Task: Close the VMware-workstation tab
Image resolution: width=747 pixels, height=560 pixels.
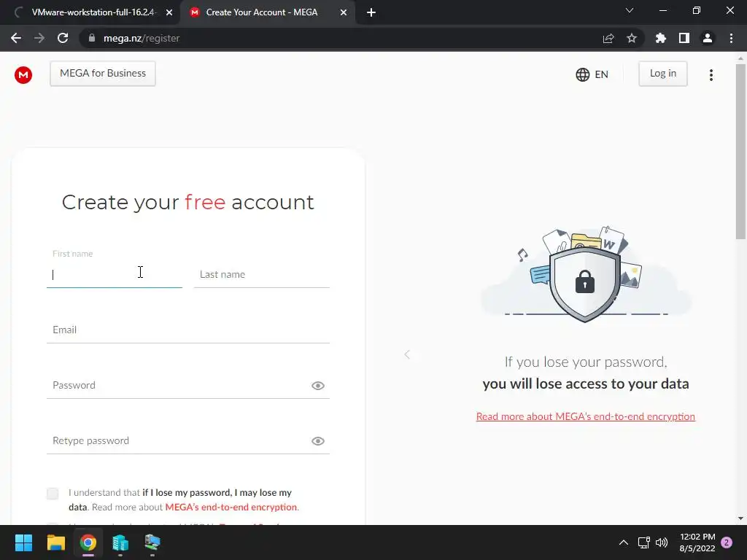Action: click(169, 13)
